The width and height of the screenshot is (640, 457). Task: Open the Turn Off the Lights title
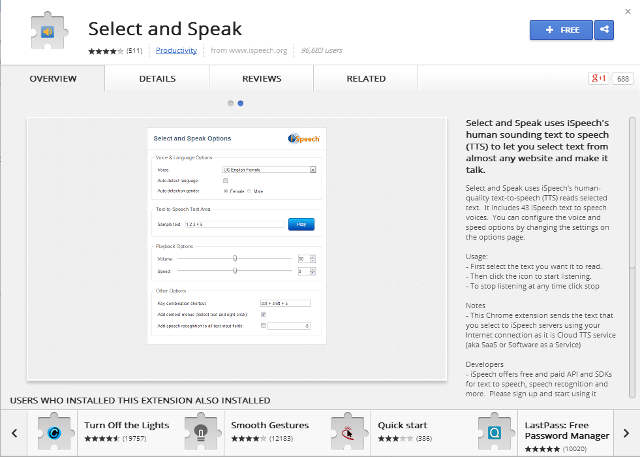127,425
